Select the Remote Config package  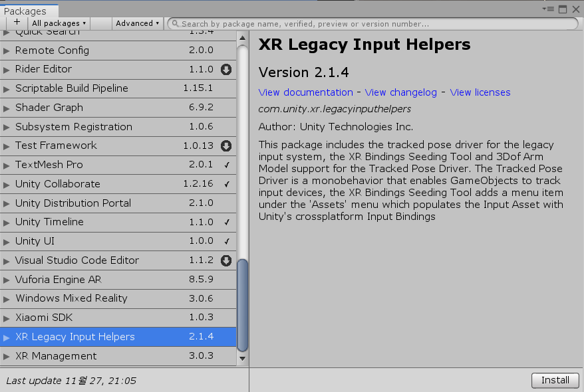point(118,50)
